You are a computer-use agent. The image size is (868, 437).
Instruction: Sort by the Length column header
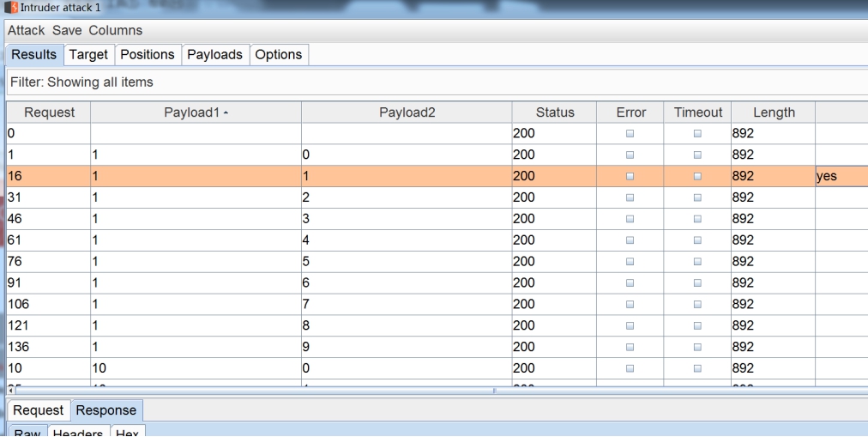coord(774,112)
